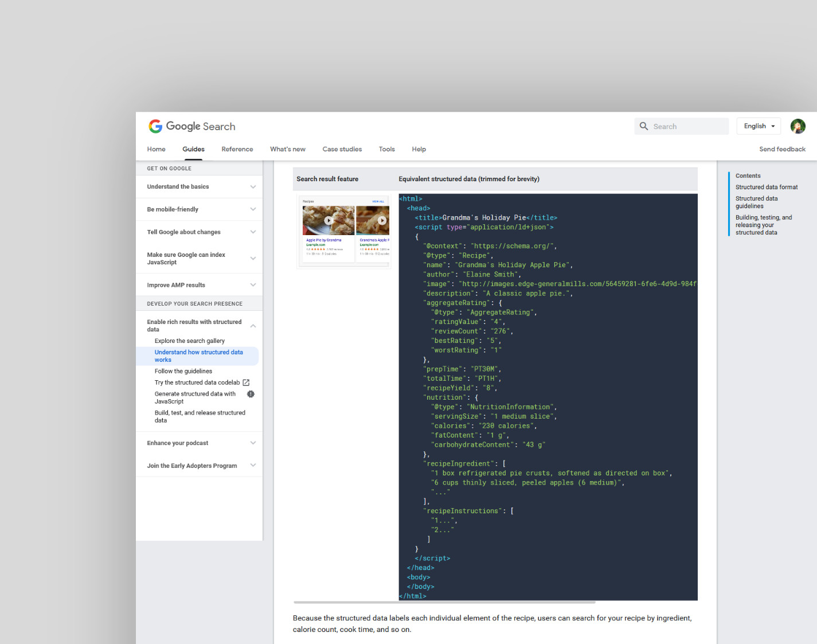Image resolution: width=817 pixels, height=644 pixels.
Task: Click the external link icon beside codelab
Action: coord(246,383)
